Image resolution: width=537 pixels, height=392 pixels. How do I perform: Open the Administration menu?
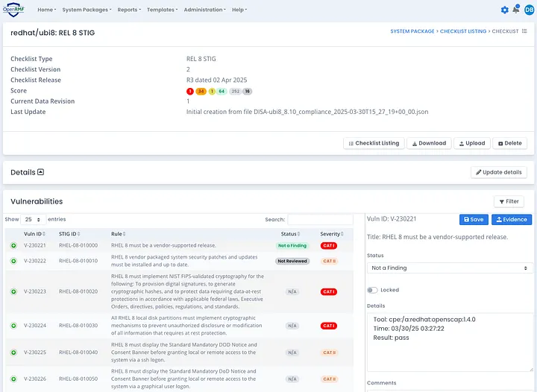tap(205, 10)
